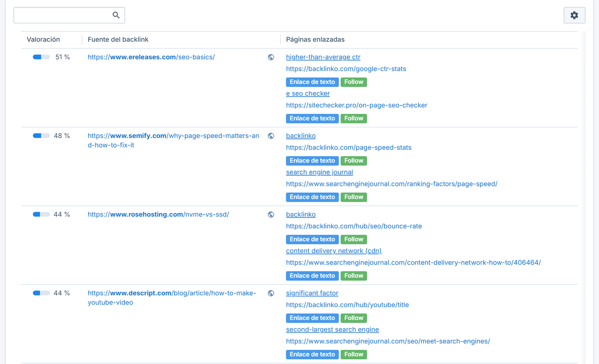599x364 pixels.
Task: Click the rating bar beside rosehosting.com
Action: (41, 214)
